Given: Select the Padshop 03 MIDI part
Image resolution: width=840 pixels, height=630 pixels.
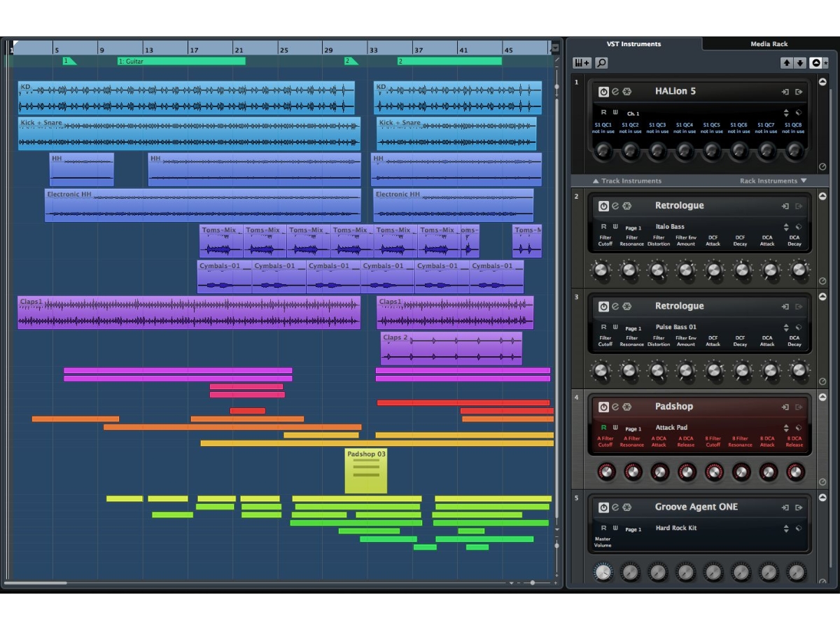Looking at the screenshot, I should (365, 470).
